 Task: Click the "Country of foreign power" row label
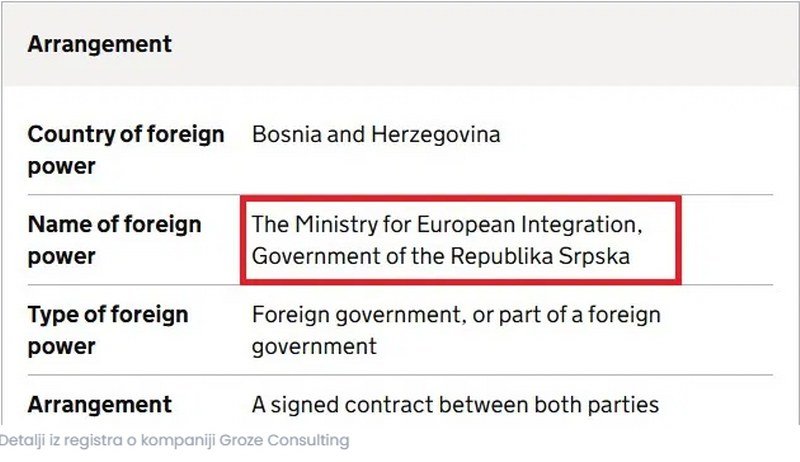(125, 149)
